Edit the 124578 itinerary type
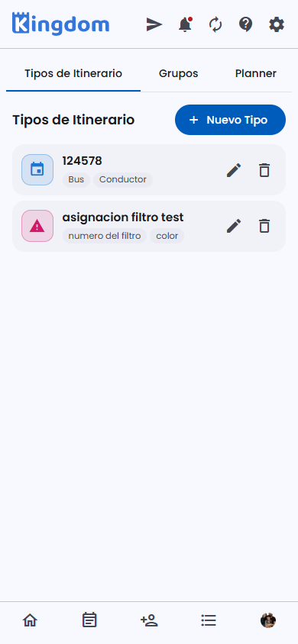This screenshot has height=644, width=298. pyautogui.click(x=234, y=170)
